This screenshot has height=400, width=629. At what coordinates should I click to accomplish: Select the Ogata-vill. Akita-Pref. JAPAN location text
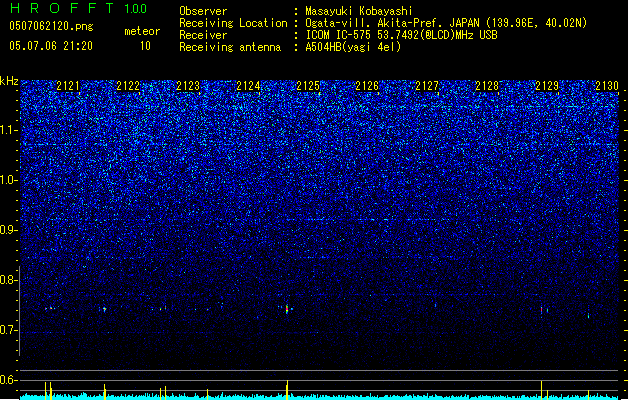coord(446,23)
